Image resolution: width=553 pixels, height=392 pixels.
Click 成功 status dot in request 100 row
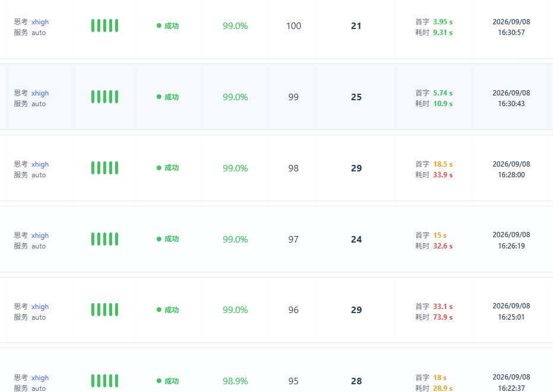(x=159, y=26)
